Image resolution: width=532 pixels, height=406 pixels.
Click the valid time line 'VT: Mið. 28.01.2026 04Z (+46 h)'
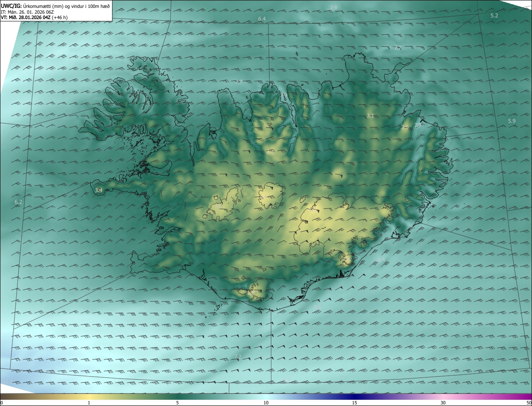click(x=33, y=17)
